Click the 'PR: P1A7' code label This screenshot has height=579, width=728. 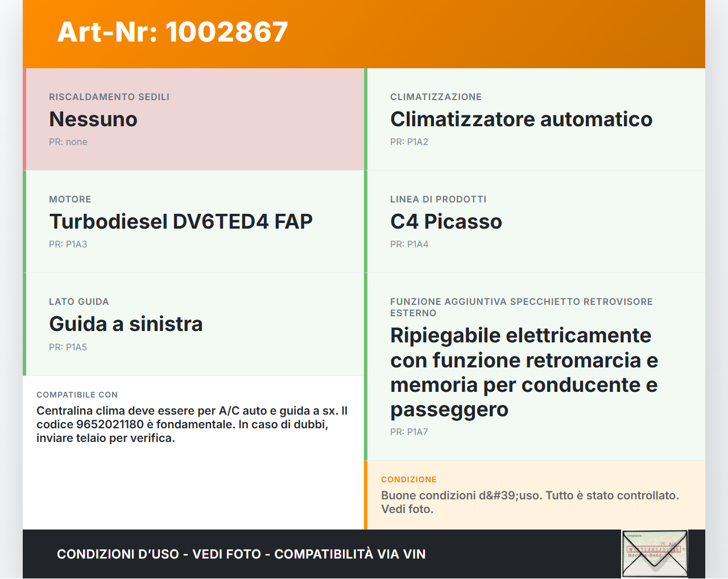[409, 432]
